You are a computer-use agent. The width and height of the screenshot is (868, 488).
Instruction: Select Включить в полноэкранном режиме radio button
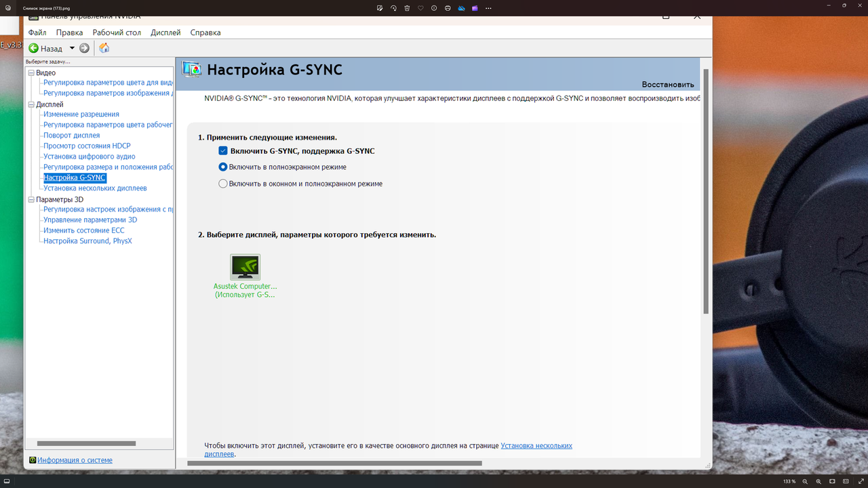tap(223, 167)
